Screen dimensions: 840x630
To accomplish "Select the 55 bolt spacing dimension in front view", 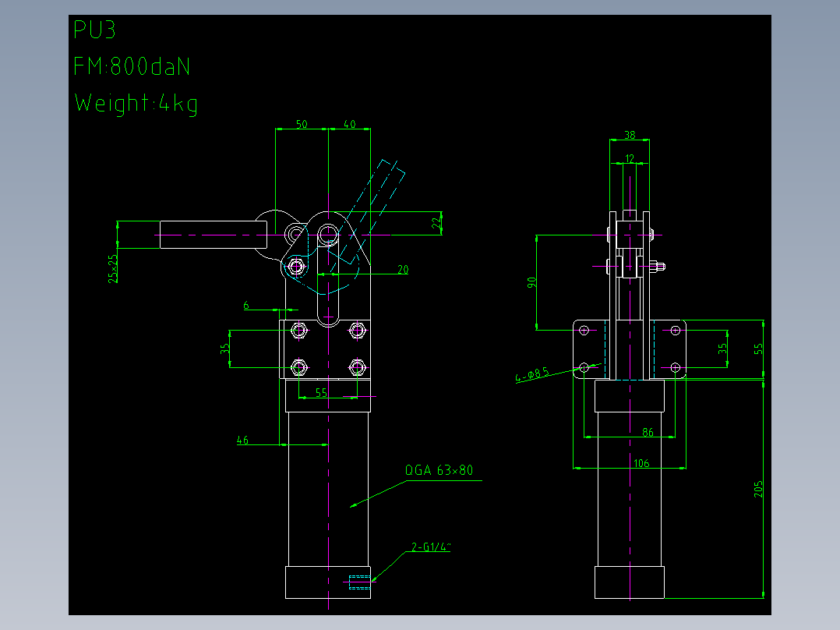I will [321, 392].
